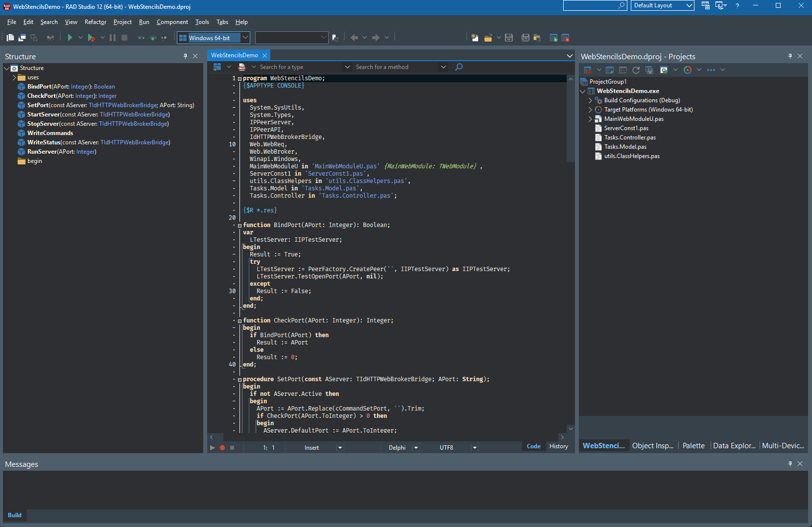Screen dimensions: 812x527
Task: Pin the Structure panel with pushpin icon
Action: tap(185, 56)
